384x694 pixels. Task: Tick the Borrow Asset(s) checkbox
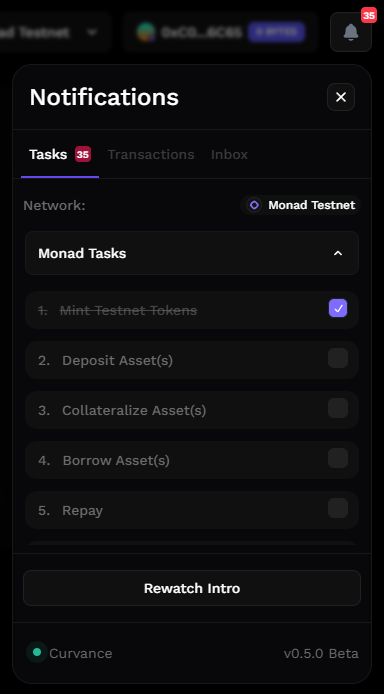tap(338, 459)
